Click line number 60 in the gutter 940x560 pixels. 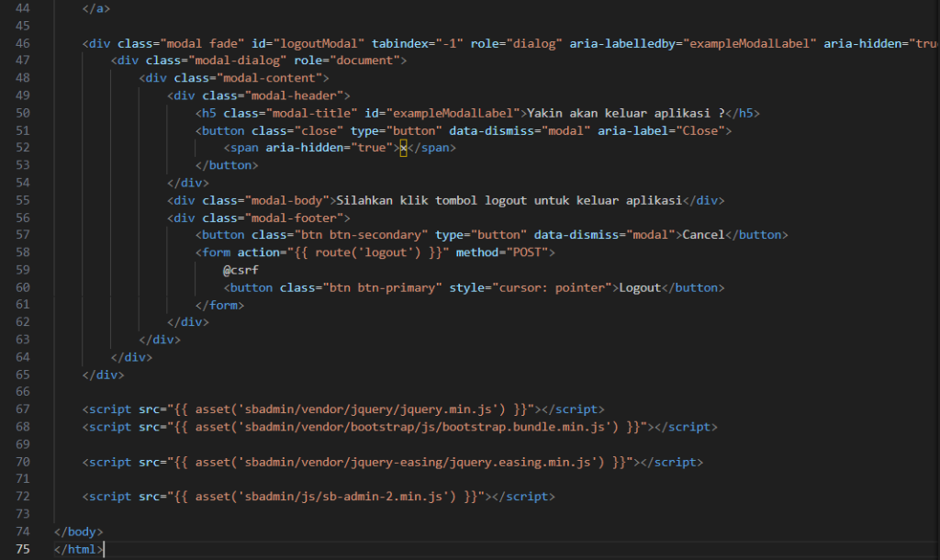[x=23, y=287]
